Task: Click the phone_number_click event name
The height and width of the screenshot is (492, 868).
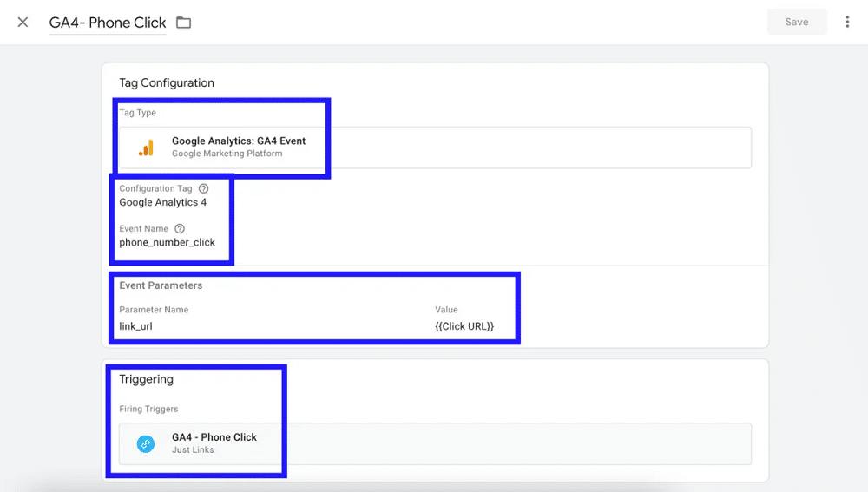Action: [167, 243]
